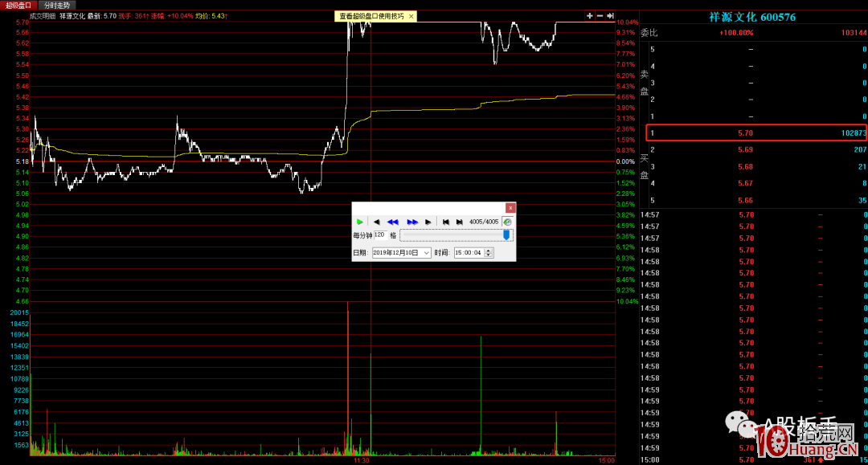Fast-forward with the blue double-right arrows
Screen dimensions: 868x465
[x=411, y=222]
